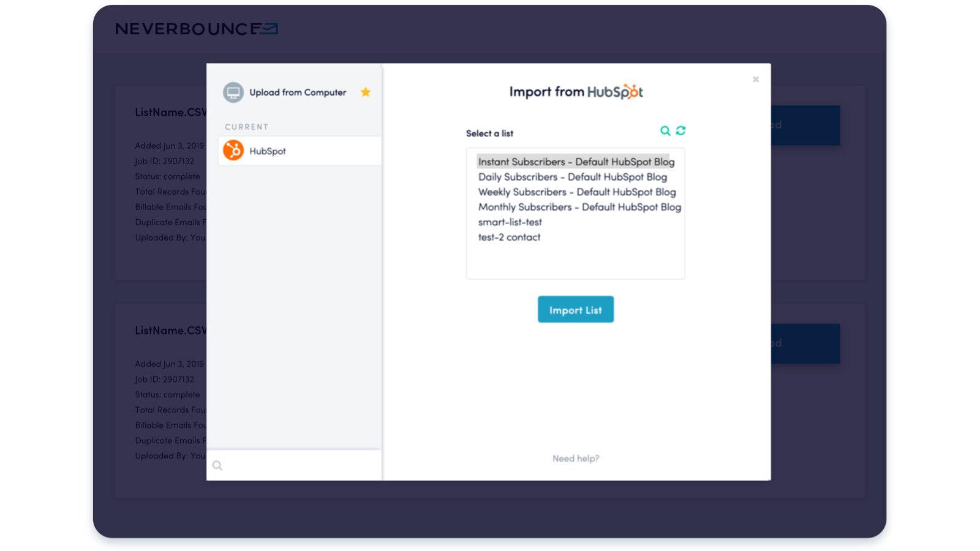Select Weekly Subscribers - Default HubSpot Blog

coord(577,192)
